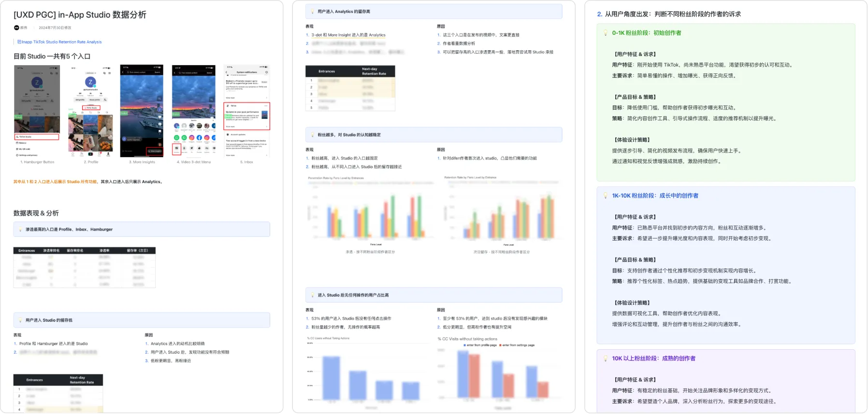Click the line 策略：推荐个性化标签、热点趋势
868x414 pixels.
click(x=703, y=281)
